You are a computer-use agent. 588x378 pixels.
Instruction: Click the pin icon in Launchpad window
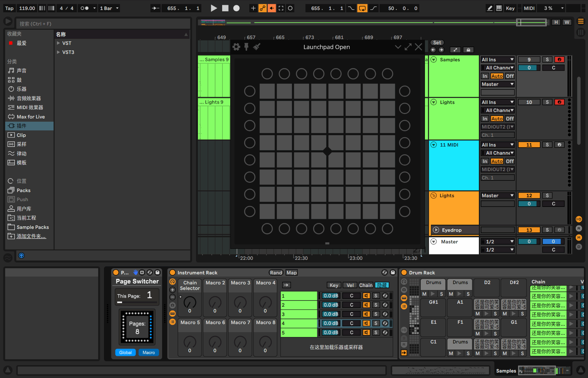click(x=246, y=47)
